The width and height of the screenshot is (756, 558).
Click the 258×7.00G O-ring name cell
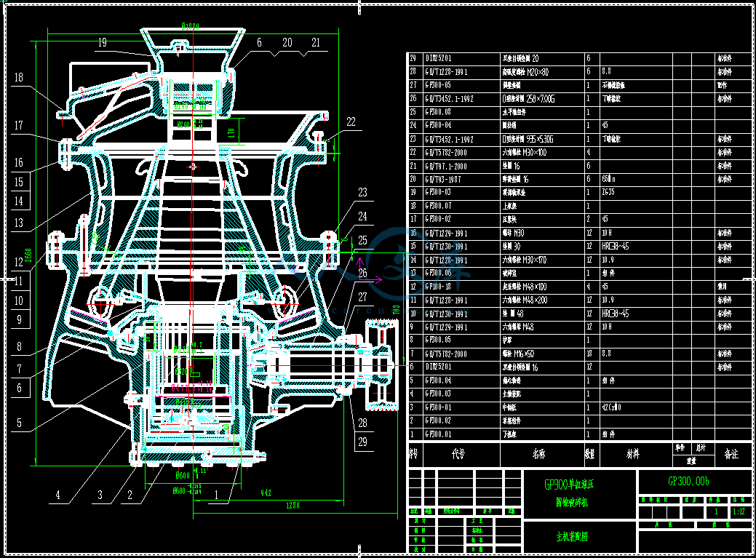tap(528, 99)
